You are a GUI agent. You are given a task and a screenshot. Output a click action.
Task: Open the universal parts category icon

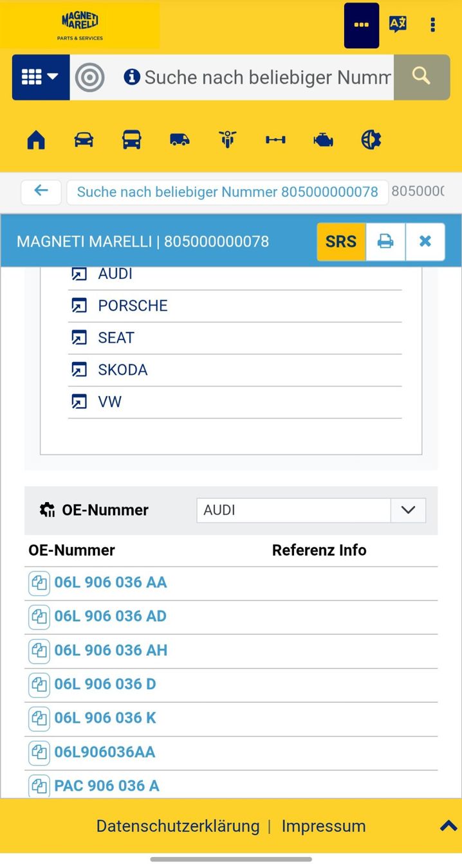tap(371, 140)
